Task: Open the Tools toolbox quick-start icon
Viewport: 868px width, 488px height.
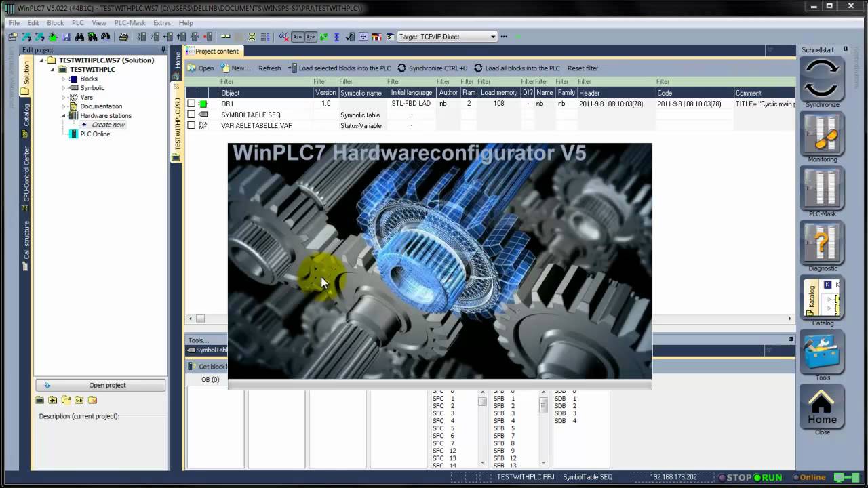Action: tap(822, 352)
